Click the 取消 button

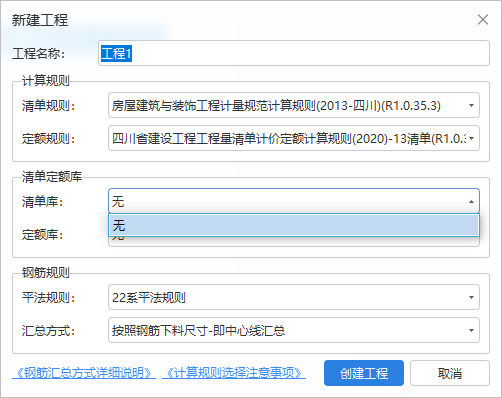click(x=450, y=373)
